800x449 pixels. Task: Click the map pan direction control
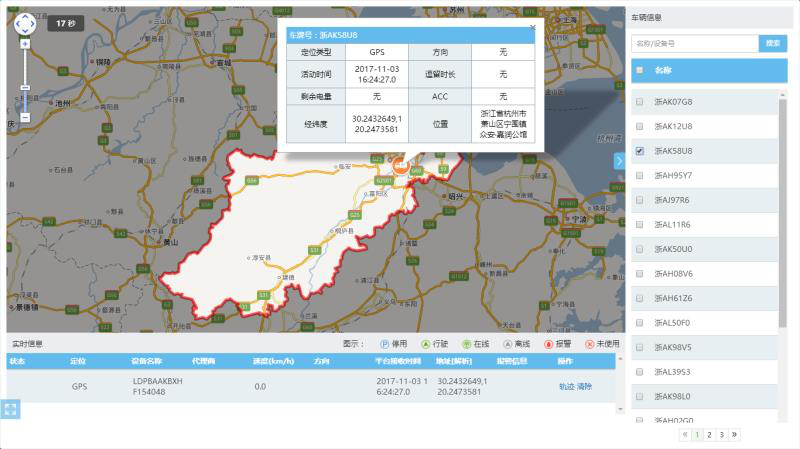(25, 22)
